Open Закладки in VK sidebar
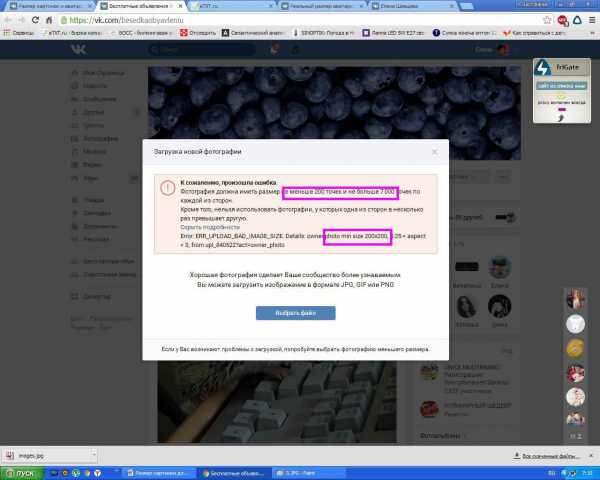Viewport: 600px width, 480px height. click(x=91, y=213)
